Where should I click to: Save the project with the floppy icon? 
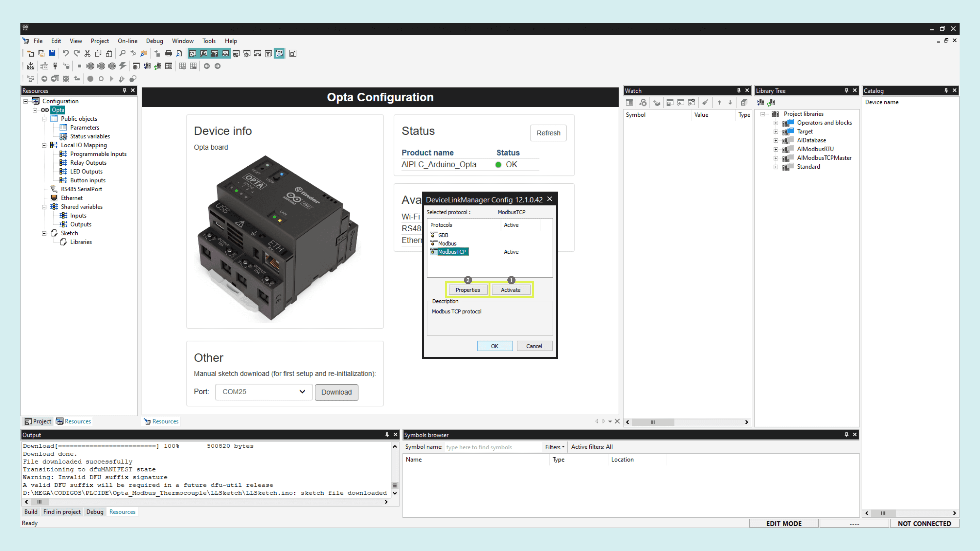pyautogui.click(x=52, y=53)
